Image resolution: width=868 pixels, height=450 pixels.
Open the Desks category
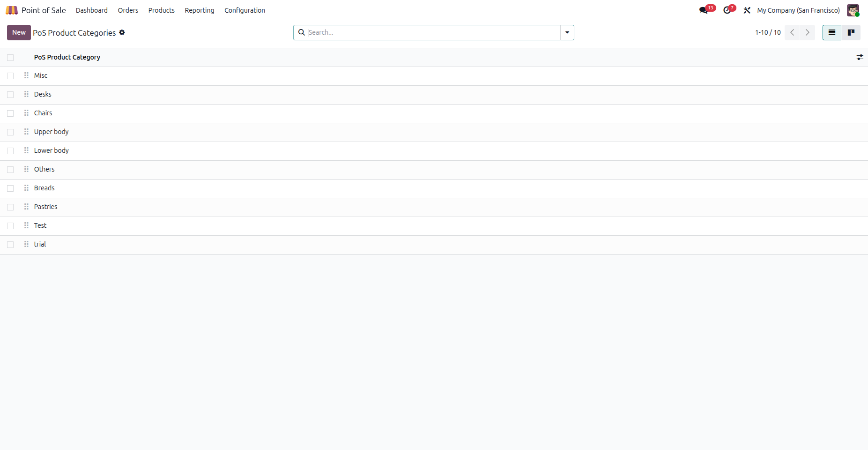tap(43, 94)
